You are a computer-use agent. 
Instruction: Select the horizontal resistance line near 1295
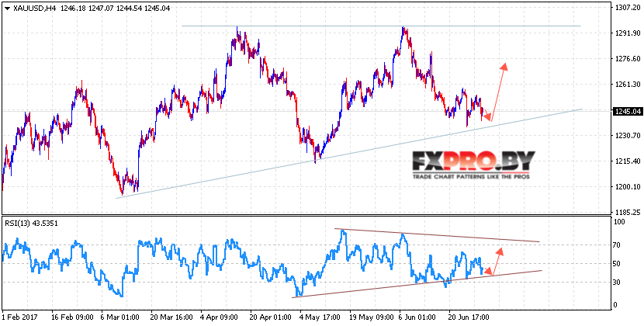pyautogui.click(x=381, y=26)
